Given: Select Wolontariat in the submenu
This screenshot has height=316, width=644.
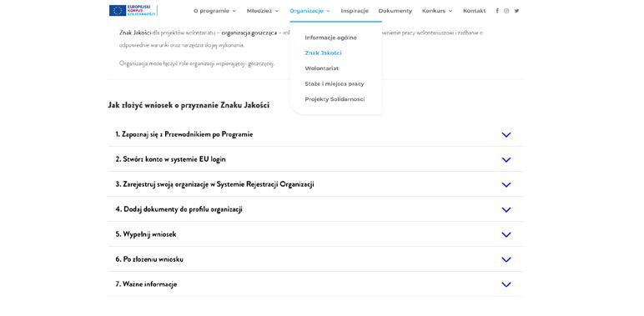Looking at the screenshot, I should [322, 68].
